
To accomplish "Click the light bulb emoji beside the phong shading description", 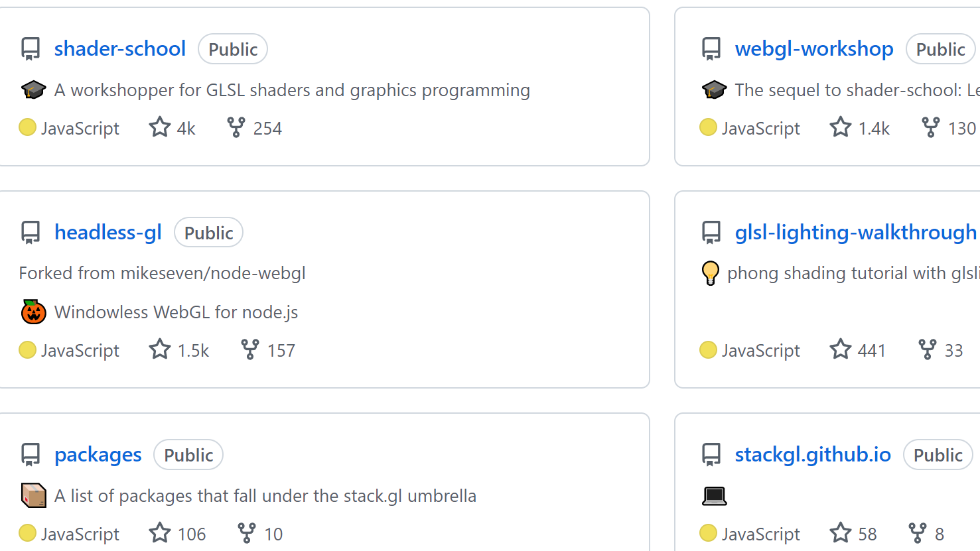I will (x=711, y=273).
